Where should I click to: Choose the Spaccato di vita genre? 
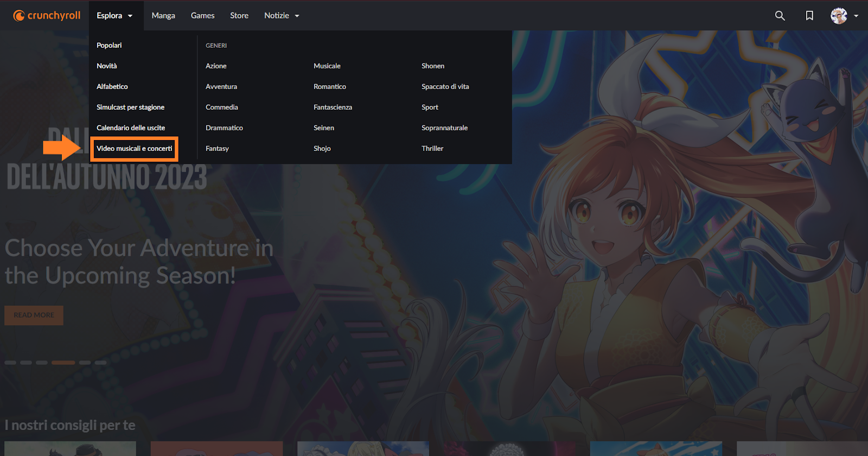click(445, 86)
